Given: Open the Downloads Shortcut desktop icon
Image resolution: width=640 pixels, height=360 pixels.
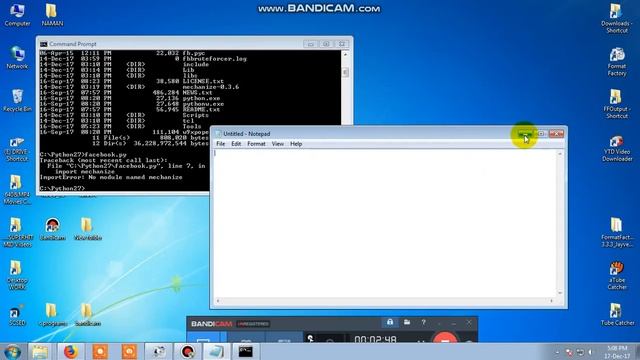Looking at the screenshot, I should 617,18.
